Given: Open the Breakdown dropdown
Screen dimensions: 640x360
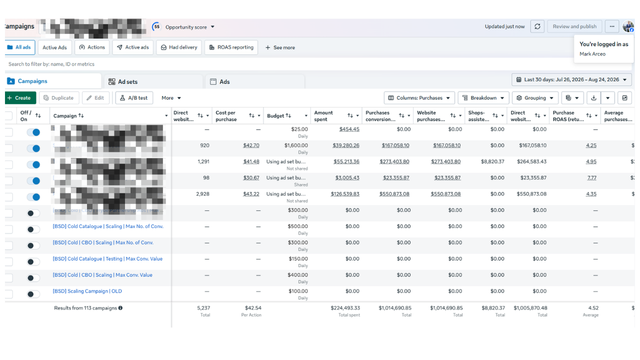Looking at the screenshot, I should click(x=483, y=98).
